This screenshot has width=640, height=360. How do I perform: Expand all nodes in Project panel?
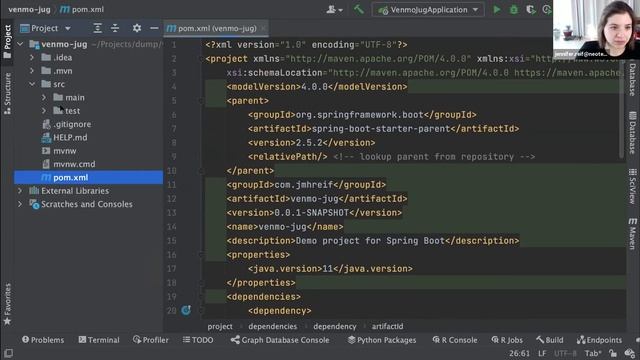click(97, 28)
